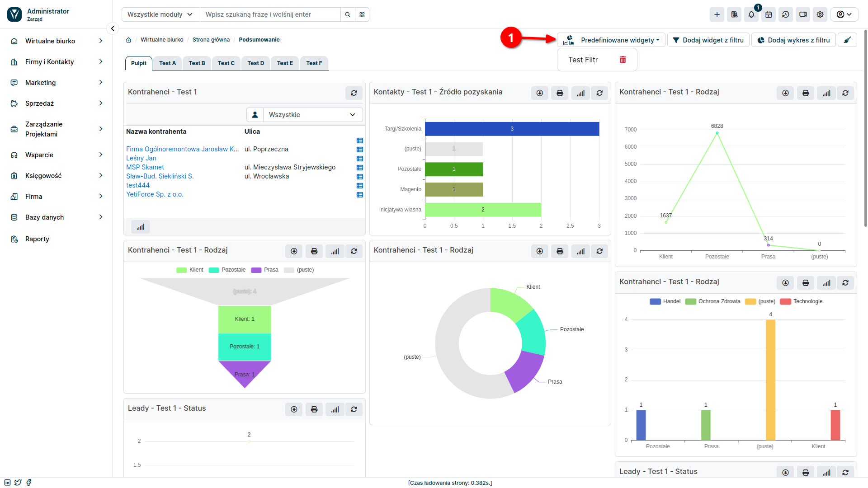
Task: Toggle Technologie legend in bar chart
Action: [x=802, y=301]
